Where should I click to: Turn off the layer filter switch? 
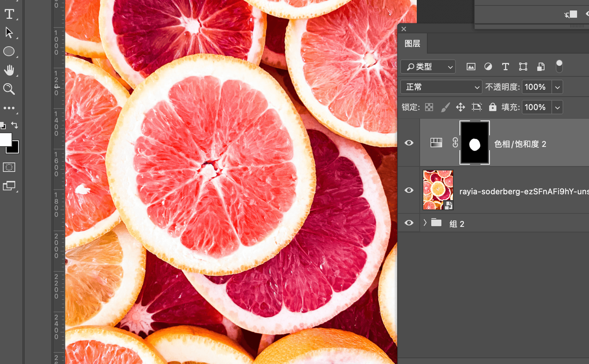[559, 66]
